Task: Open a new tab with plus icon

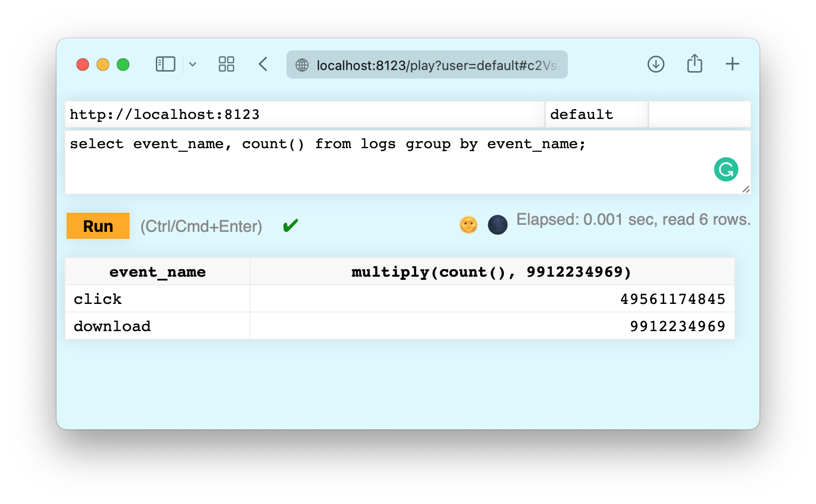Action: coord(732,64)
